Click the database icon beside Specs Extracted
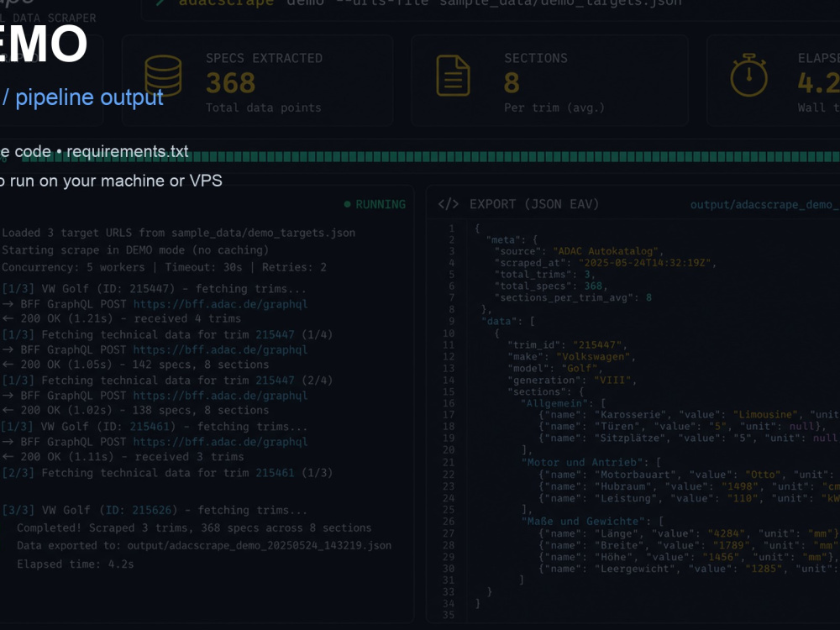The width and height of the screenshot is (840, 630). [x=164, y=76]
